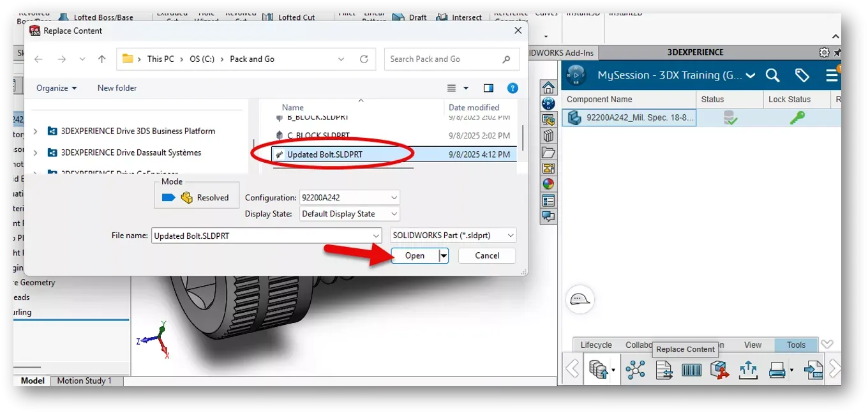The height and width of the screenshot is (413, 868).
Task: Select the Motion Study 1 tab
Action: [x=84, y=380]
